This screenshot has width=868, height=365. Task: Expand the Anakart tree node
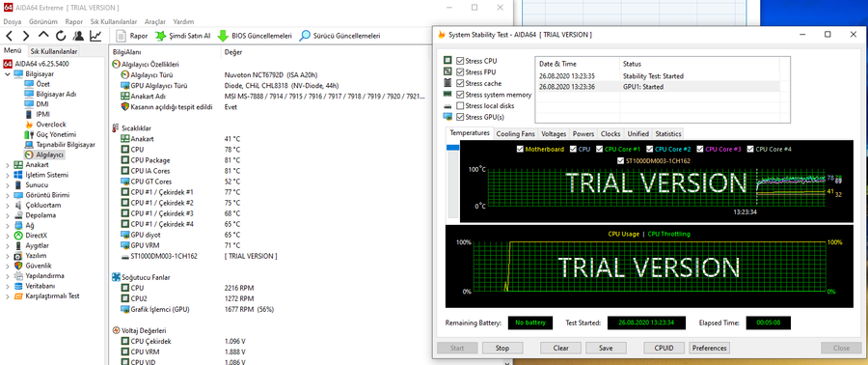[7, 164]
